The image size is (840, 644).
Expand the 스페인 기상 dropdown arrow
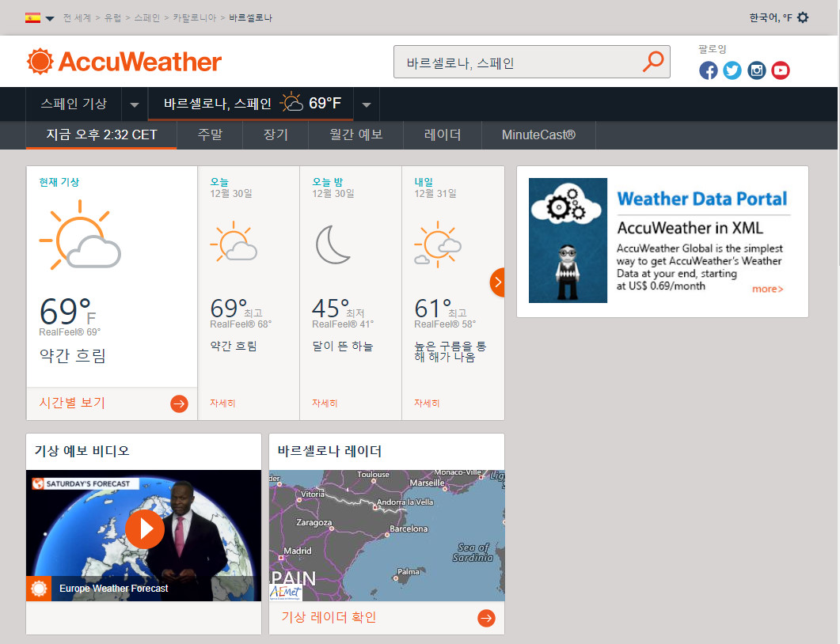point(135,104)
